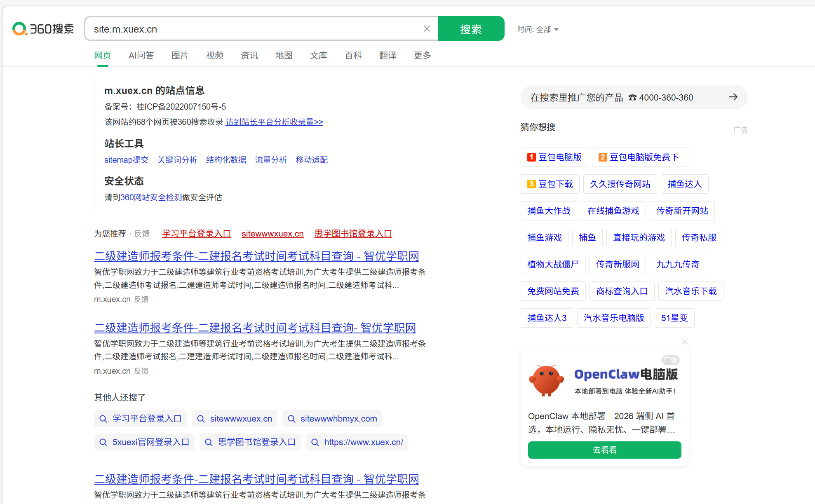This screenshot has height=504, width=815.
Task: Click the telephone icon beside 4000-360-360
Action: [x=632, y=98]
